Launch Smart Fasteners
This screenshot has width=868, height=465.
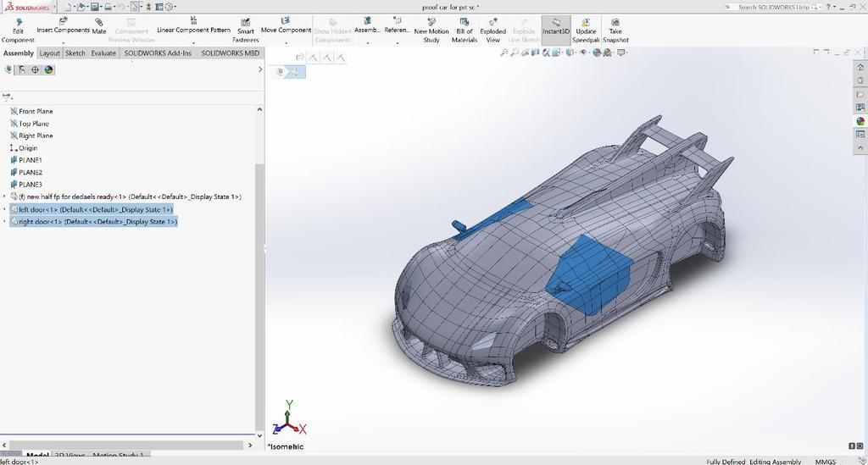[x=245, y=30]
